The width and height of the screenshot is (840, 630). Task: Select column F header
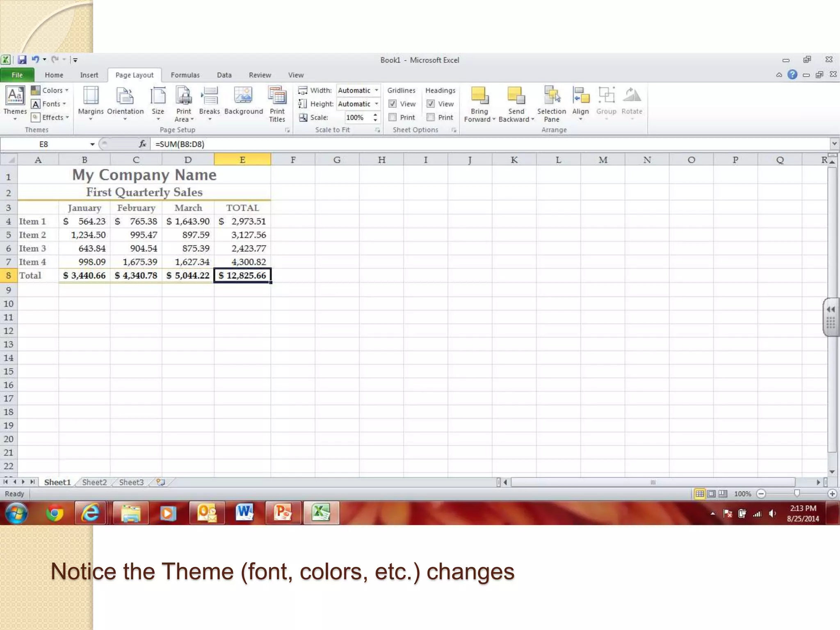point(293,160)
